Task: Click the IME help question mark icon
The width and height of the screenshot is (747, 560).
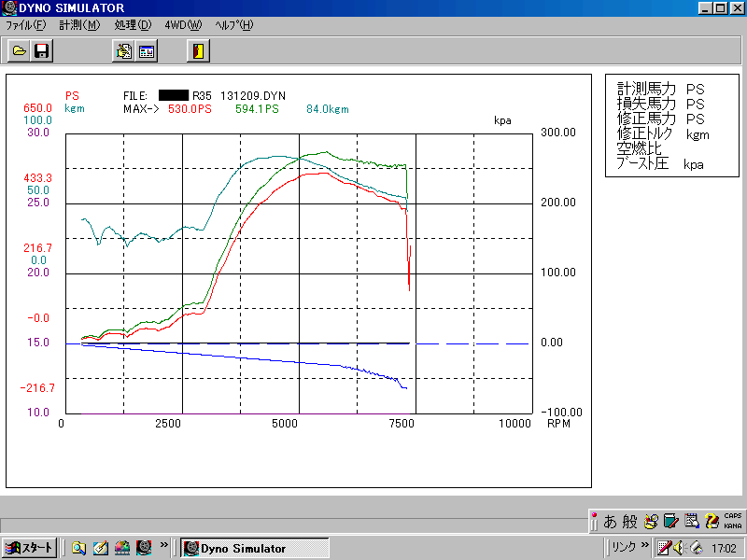Action: 712,522
